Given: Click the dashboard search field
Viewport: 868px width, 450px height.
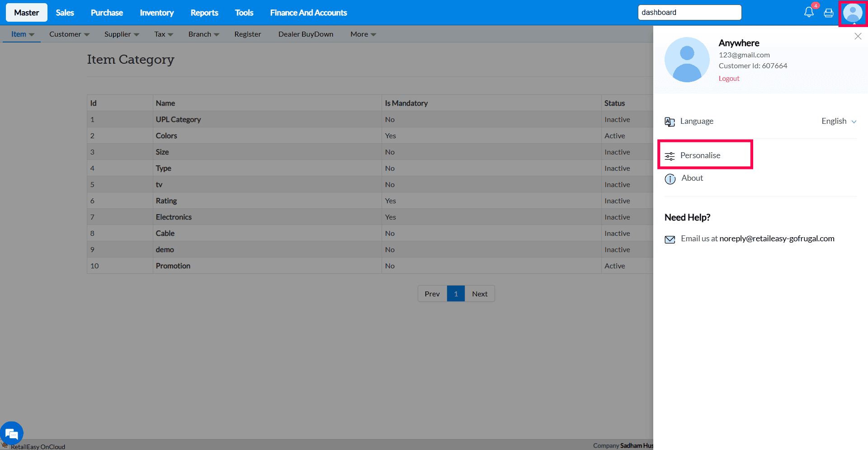Looking at the screenshot, I should click(x=690, y=12).
